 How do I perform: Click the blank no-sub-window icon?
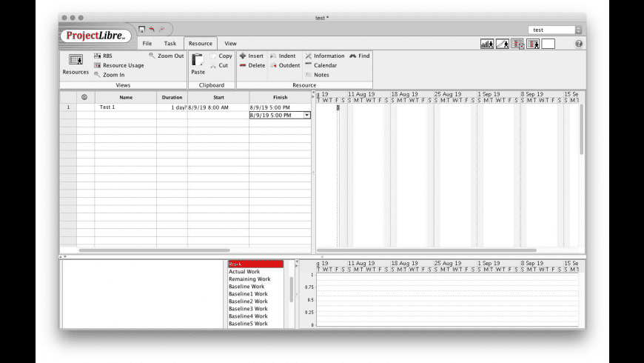(x=548, y=44)
